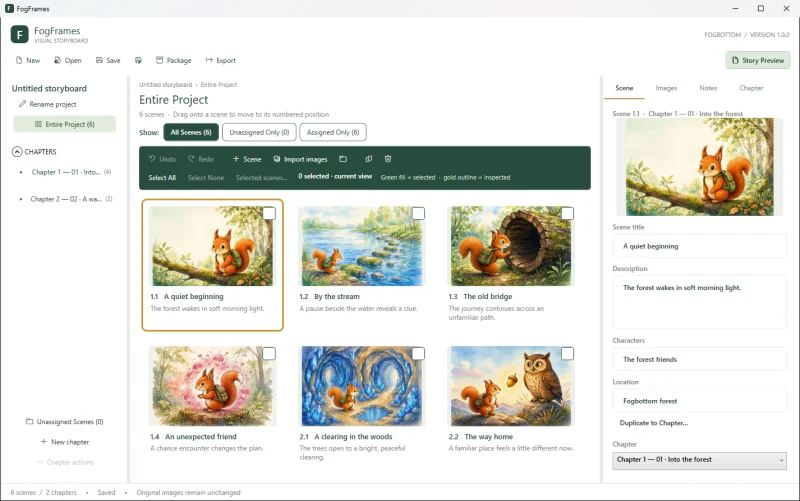Image resolution: width=800 pixels, height=501 pixels.
Task: Tick checkbox on The way home
Action: coord(567,354)
